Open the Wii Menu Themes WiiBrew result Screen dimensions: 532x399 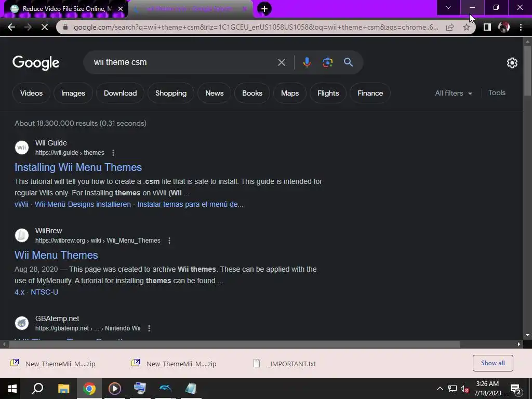[56, 255]
